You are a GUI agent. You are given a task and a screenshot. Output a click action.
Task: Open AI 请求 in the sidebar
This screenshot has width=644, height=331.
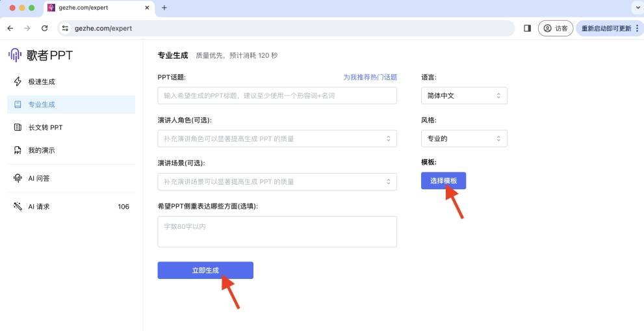click(x=71, y=206)
